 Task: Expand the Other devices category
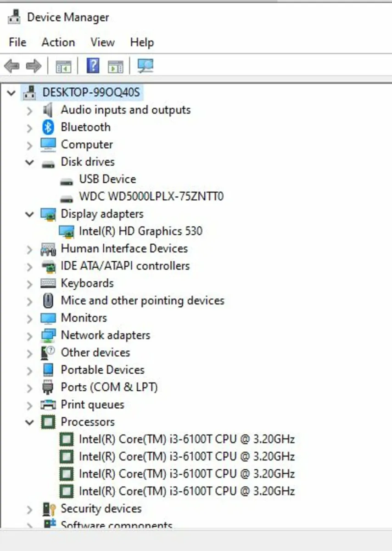tap(30, 353)
